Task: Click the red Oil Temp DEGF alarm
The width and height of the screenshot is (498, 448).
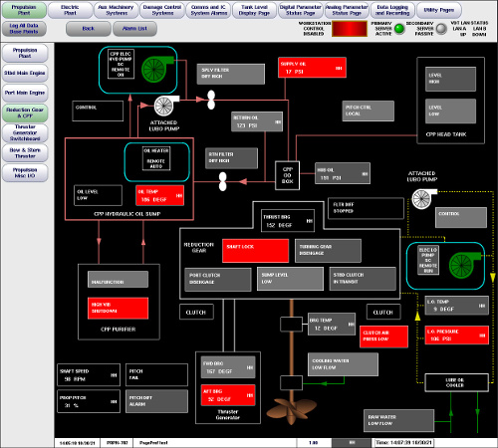Action: pos(160,195)
